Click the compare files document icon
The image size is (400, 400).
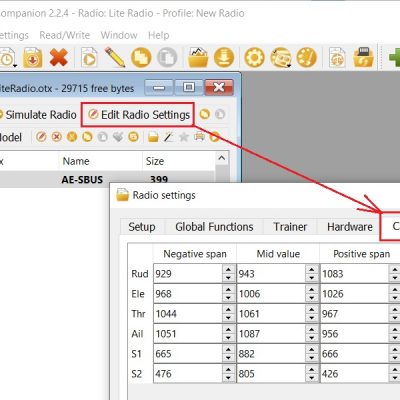(x=337, y=57)
